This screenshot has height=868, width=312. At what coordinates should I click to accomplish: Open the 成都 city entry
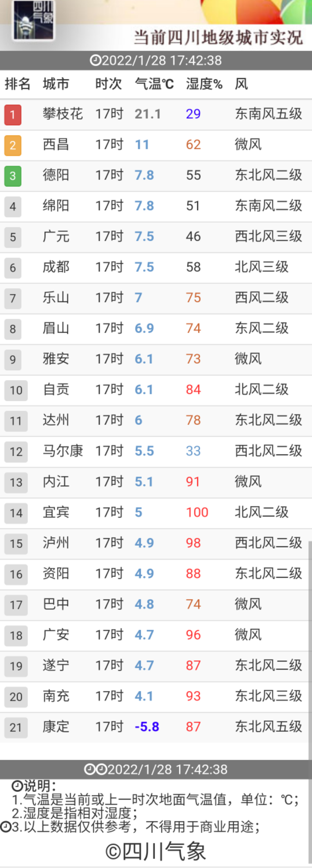pos(56,267)
